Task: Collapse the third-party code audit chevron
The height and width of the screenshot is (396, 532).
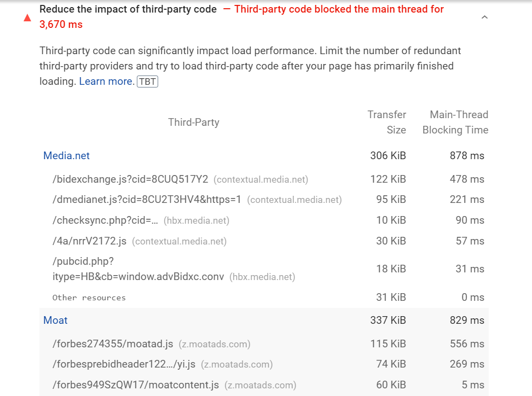Action: coord(484,18)
